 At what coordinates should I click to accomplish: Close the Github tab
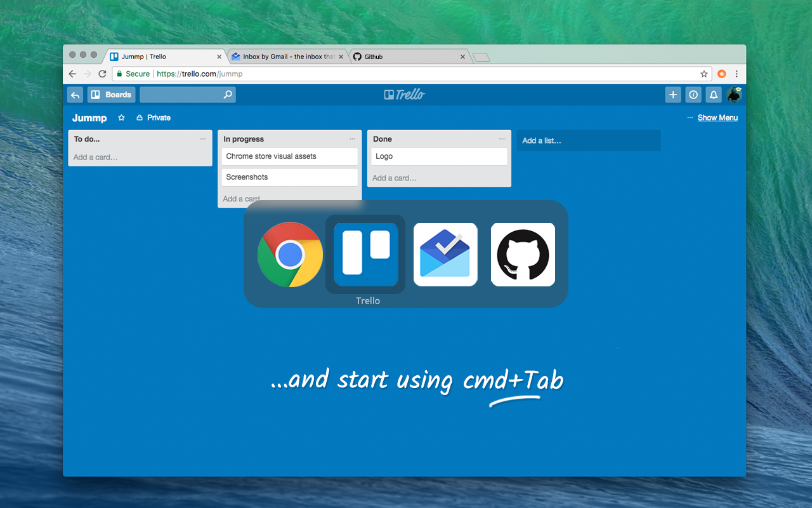(x=462, y=57)
